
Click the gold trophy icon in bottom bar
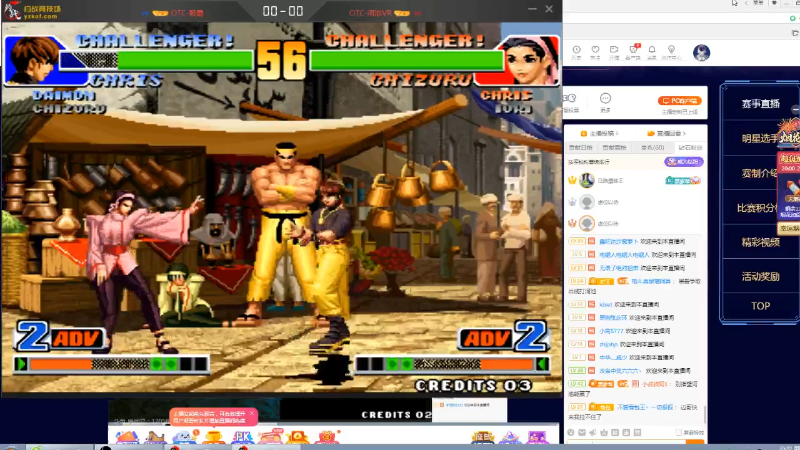(213, 437)
